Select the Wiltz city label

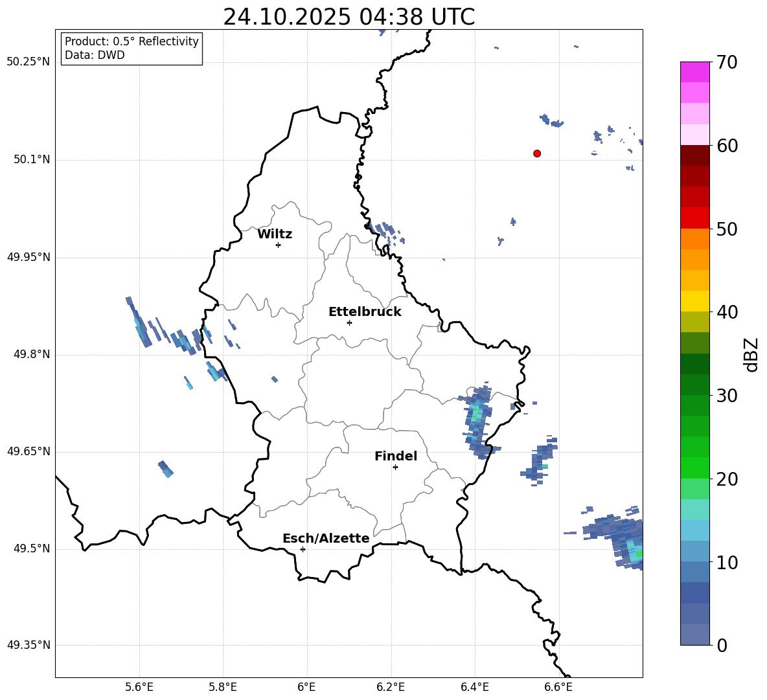point(275,234)
